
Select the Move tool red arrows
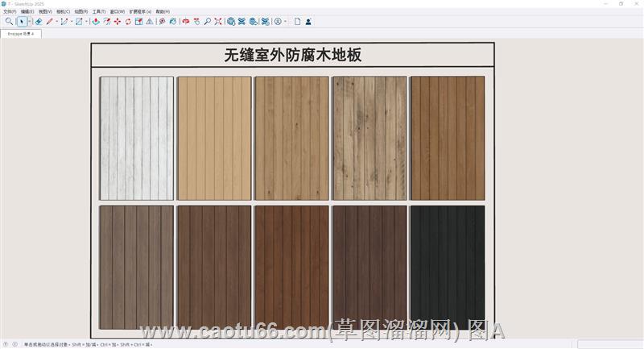coord(118,22)
